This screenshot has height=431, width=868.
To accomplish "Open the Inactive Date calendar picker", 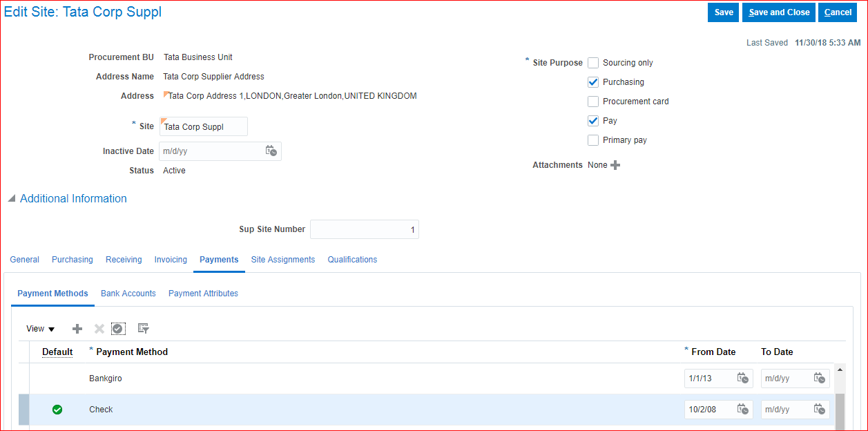I will click(271, 151).
